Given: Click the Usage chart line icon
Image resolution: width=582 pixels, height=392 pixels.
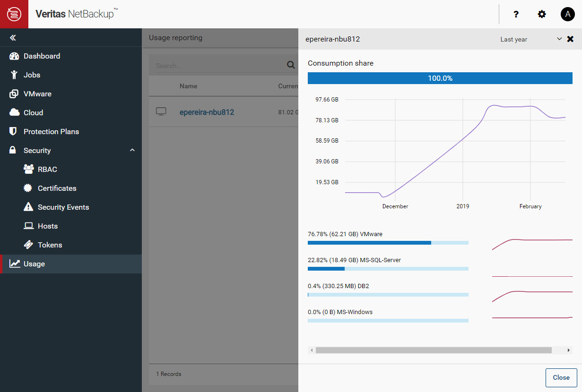Looking at the screenshot, I should 14,264.
